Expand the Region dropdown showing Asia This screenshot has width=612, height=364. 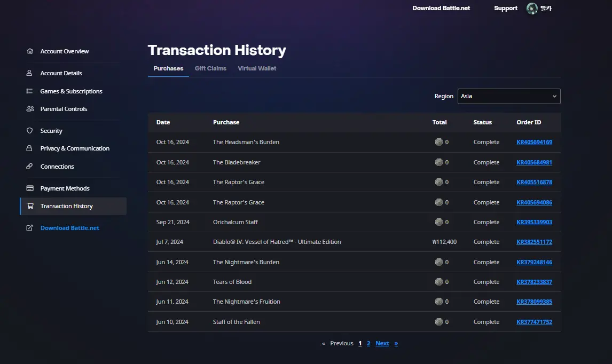point(509,97)
